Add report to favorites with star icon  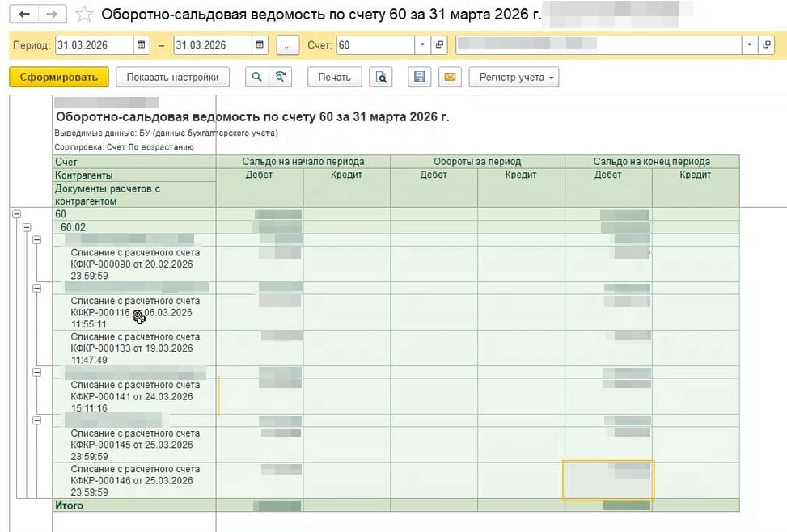[x=83, y=15]
